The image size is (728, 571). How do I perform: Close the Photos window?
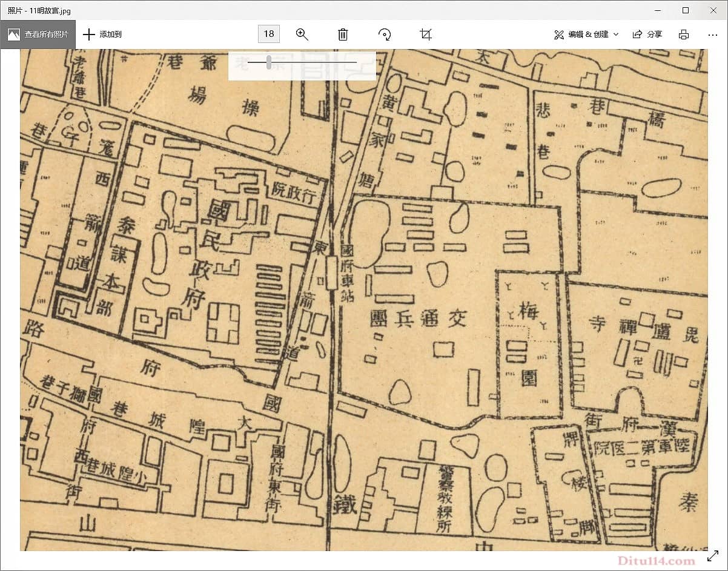click(x=713, y=10)
